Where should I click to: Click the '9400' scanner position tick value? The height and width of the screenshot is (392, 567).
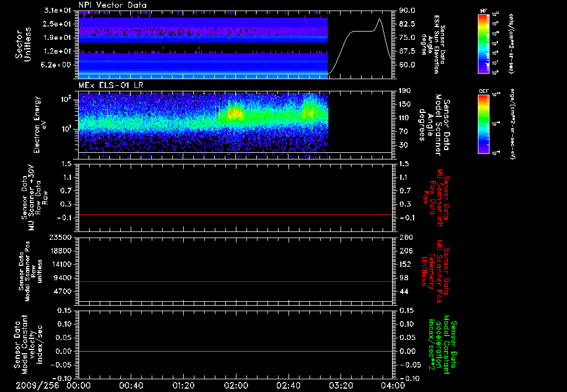pyautogui.click(x=63, y=278)
